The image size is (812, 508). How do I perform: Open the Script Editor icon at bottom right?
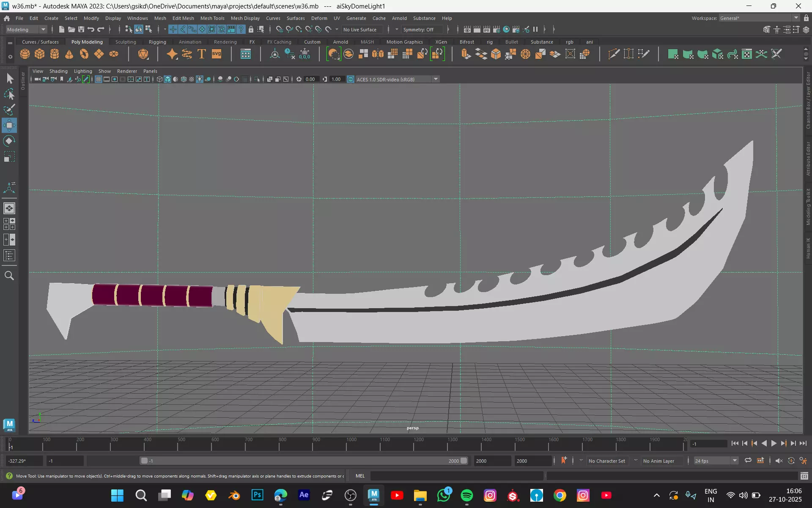click(x=804, y=476)
